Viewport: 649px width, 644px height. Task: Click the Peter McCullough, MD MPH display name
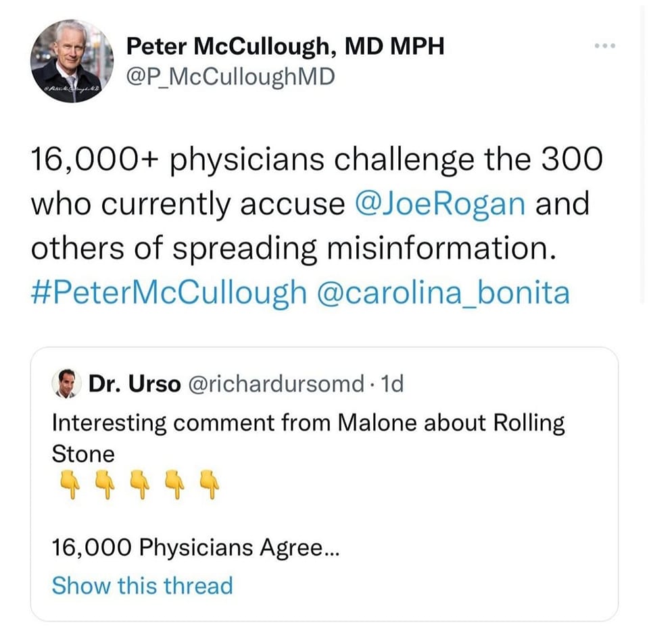285,46
